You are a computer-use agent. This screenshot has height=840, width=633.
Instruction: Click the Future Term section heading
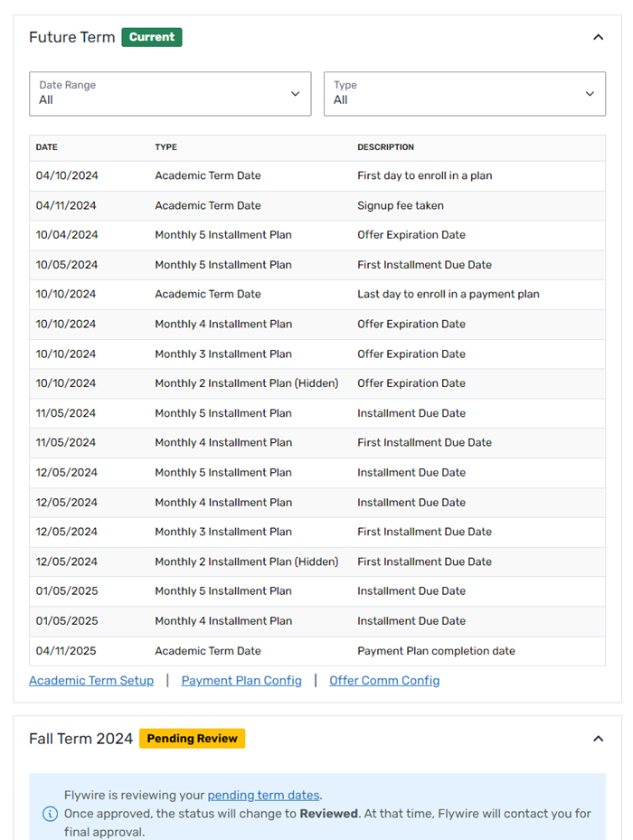click(72, 37)
